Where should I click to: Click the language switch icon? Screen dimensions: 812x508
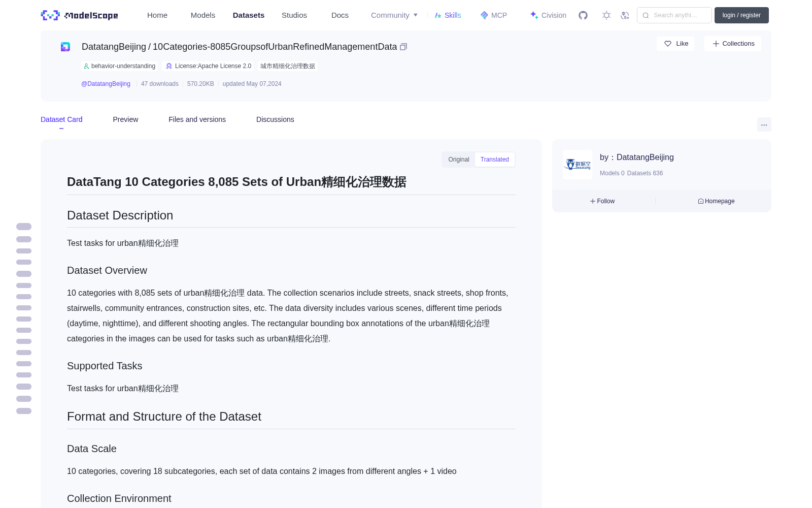point(625,15)
